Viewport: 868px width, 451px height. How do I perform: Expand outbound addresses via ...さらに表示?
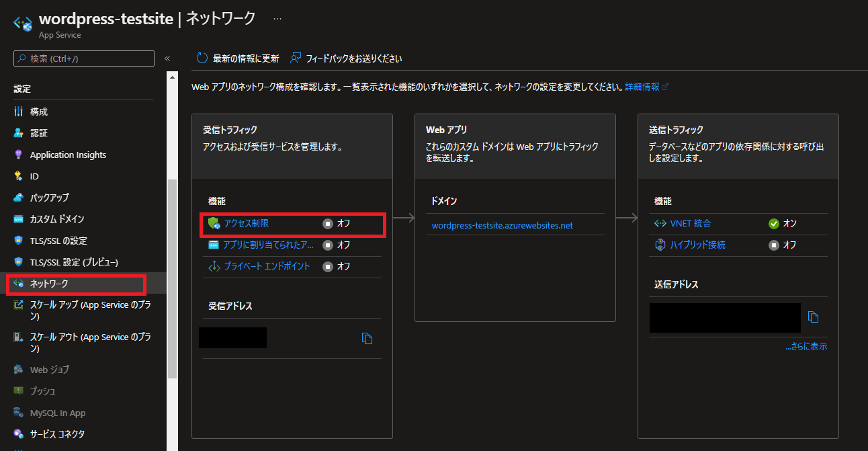pos(806,347)
